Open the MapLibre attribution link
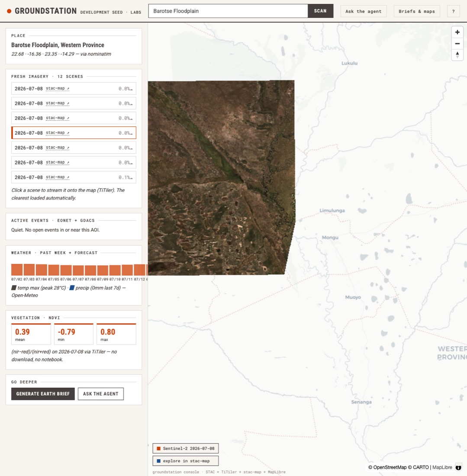The image size is (467, 476). [442, 467]
